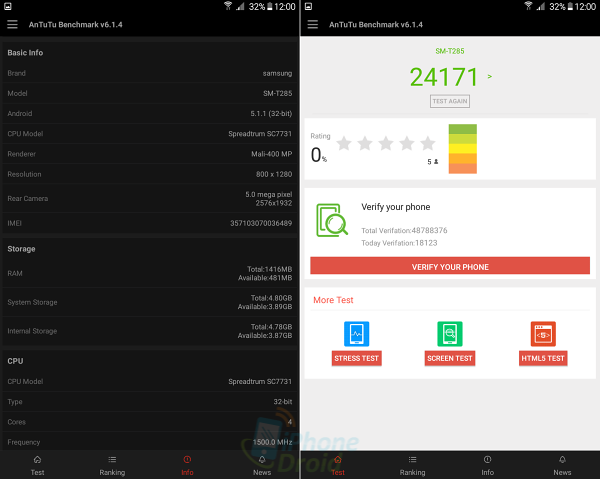Tap the Frequency 1500.0 MHz row
This screenshot has width=600, height=479.
coord(150,442)
